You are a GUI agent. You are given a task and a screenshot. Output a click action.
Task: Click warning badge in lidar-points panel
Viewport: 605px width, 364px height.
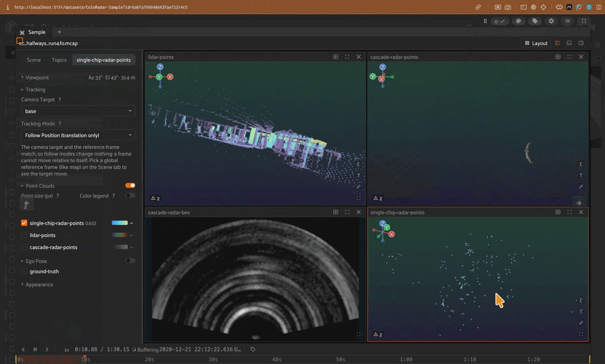click(x=155, y=199)
